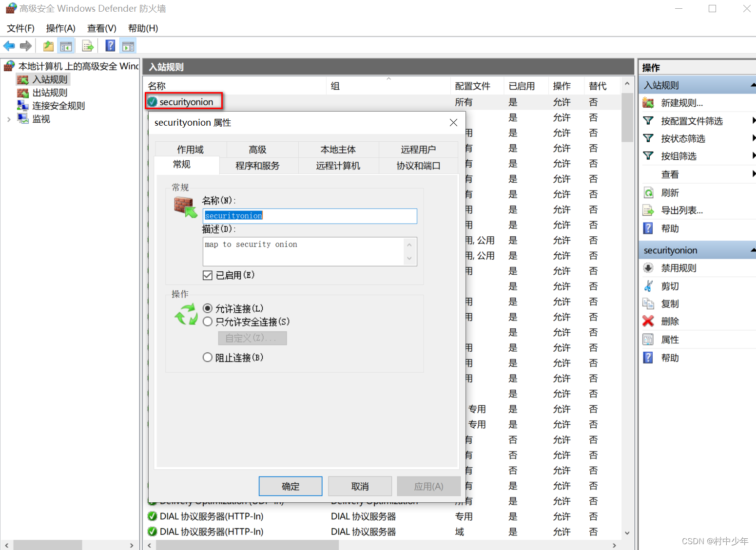Click the 剪切 scissors icon
Screen dimensions: 756x550
(648, 286)
